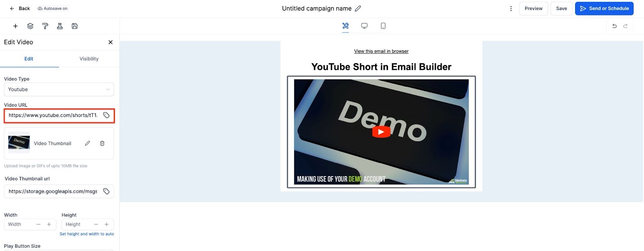Select the paint roller styles icon
The image size is (644, 251).
[x=45, y=26]
